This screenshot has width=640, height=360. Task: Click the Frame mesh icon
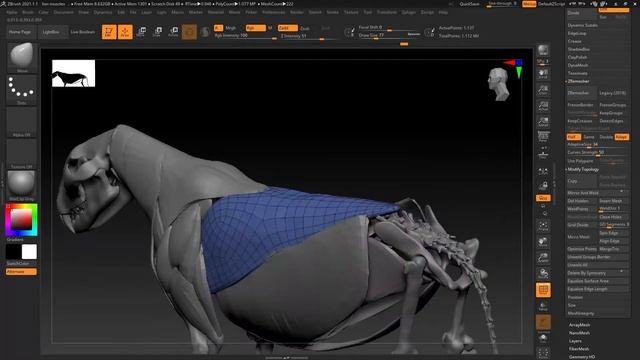coord(543,226)
